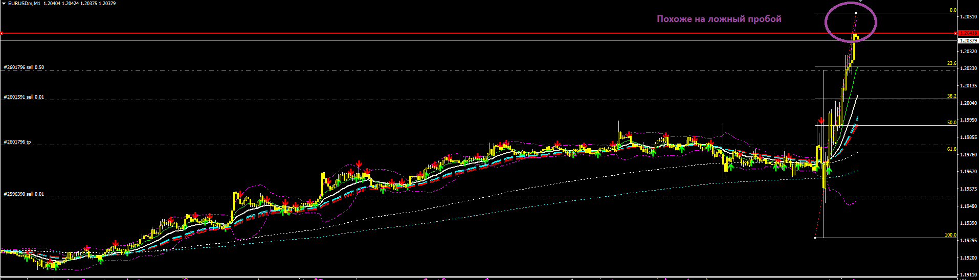This screenshot has width=980, height=280.
Task: Click the 1.19760 price scale value
Action: coord(969,155)
